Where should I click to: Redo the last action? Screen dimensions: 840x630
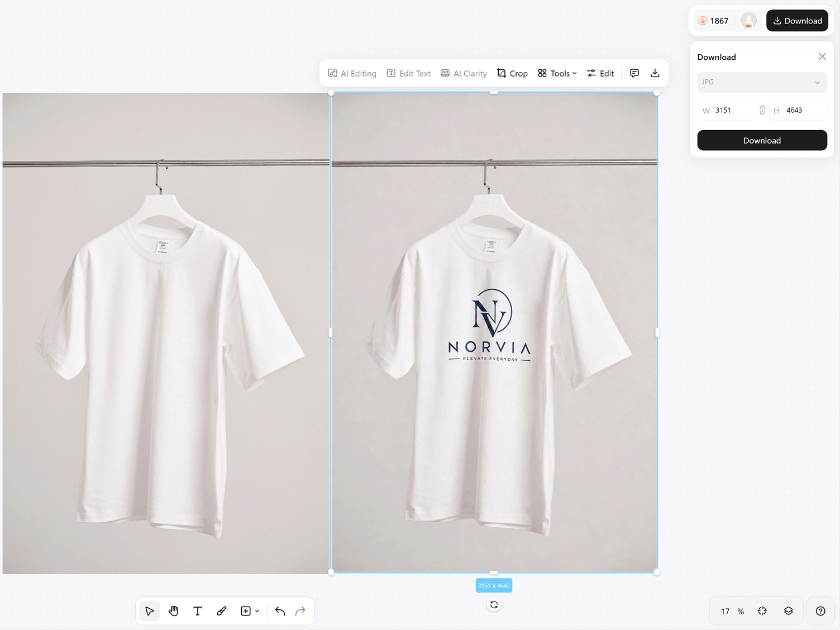click(x=300, y=611)
